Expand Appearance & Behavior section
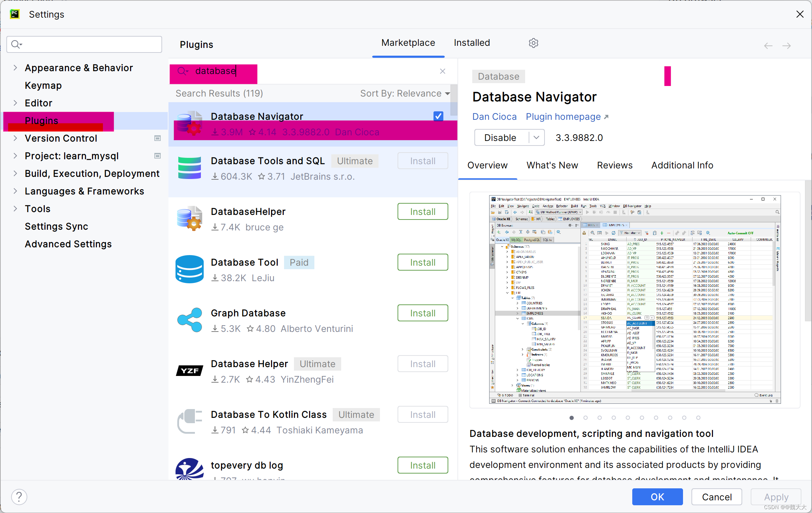812x513 pixels. pos(15,68)
